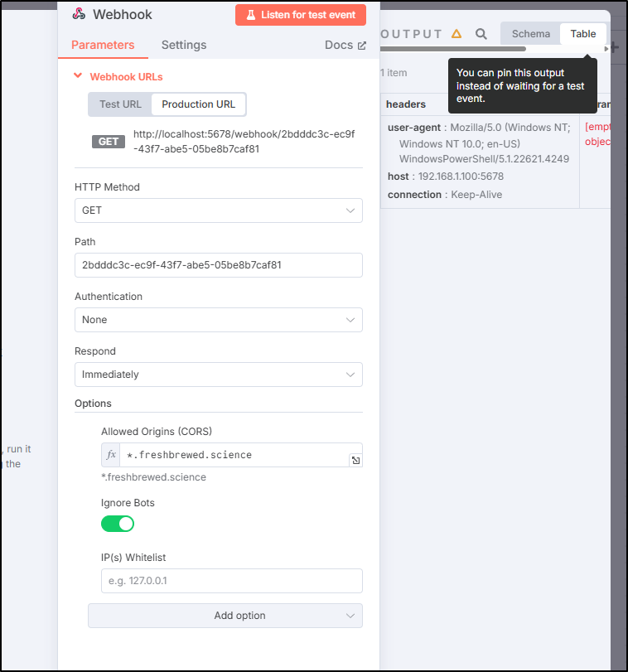Viewport: 628px width, 672px height.
Task: Click the Webhook node icon in header
Action: click(79, 14)
